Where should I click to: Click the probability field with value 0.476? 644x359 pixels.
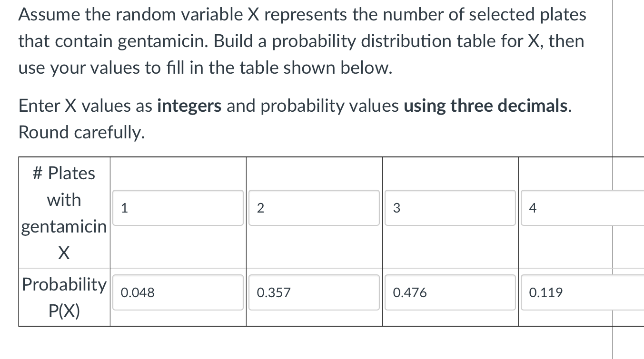(x=450, y=292)
